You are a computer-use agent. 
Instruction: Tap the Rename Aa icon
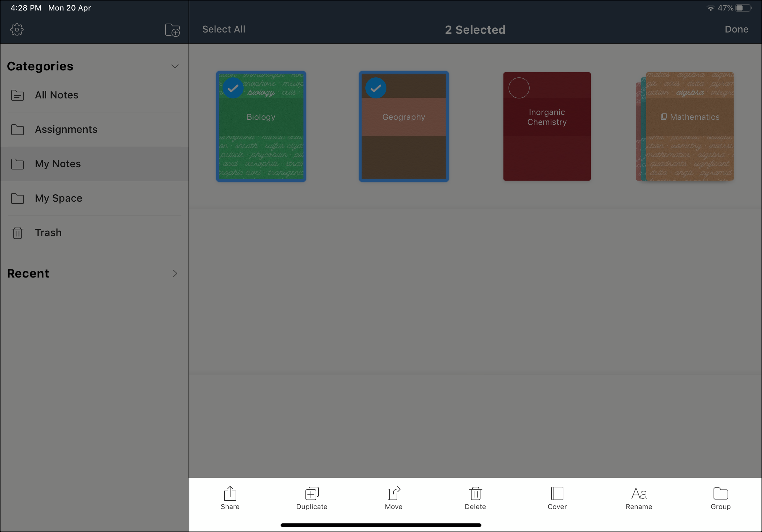coord(639,493)
